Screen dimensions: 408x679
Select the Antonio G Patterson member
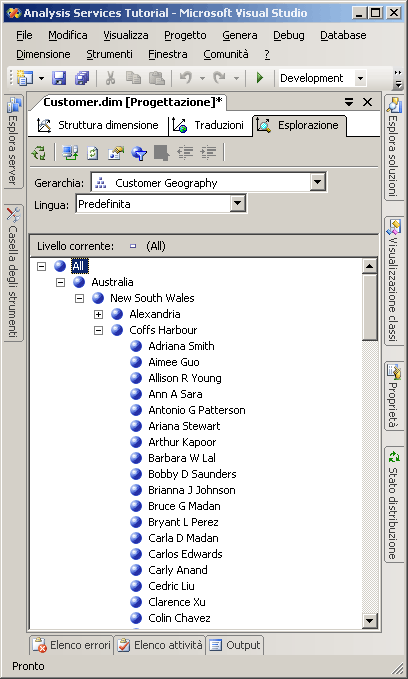(x=197, y=410)
